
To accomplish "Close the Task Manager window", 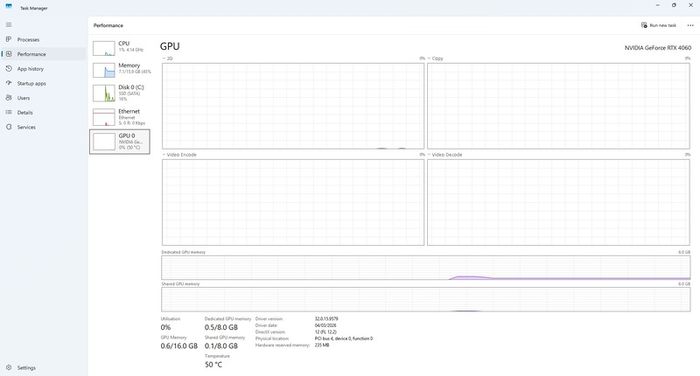I will pos(691,5).
